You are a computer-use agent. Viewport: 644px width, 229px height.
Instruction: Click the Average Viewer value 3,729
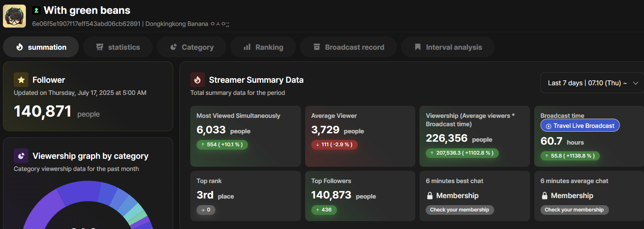tap(326, 130)
